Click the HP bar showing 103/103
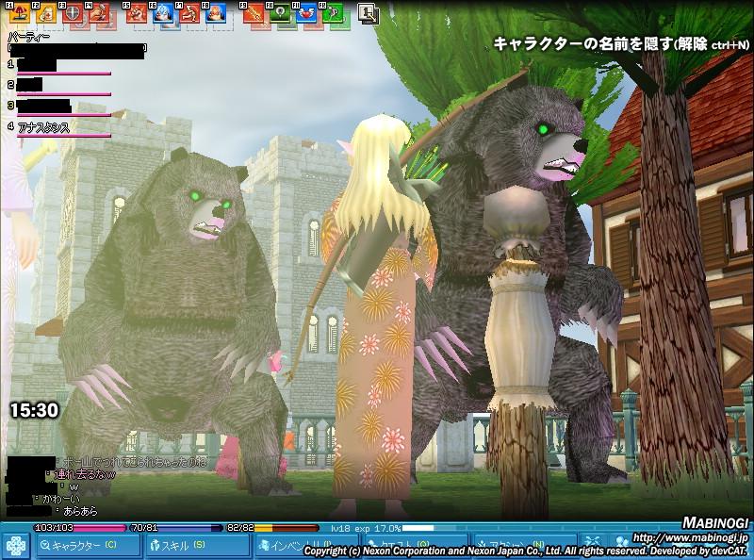The image size is (754, 560). coord(80,528)
